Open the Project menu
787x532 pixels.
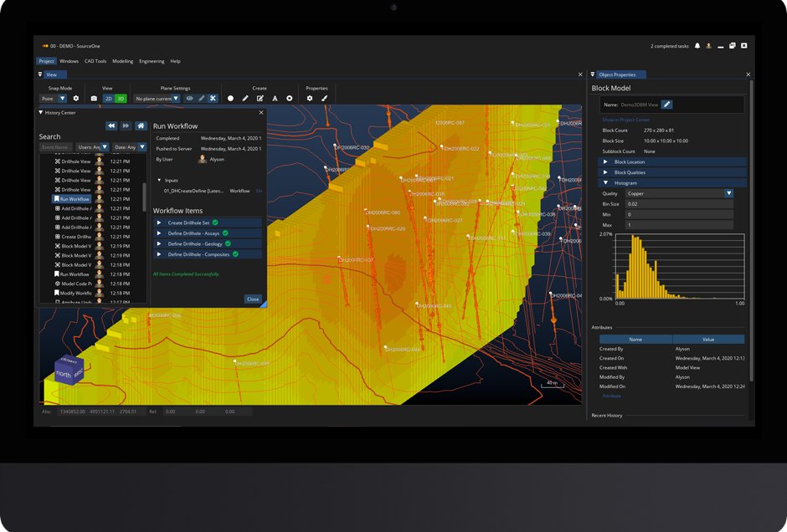(x=46, y=61)
